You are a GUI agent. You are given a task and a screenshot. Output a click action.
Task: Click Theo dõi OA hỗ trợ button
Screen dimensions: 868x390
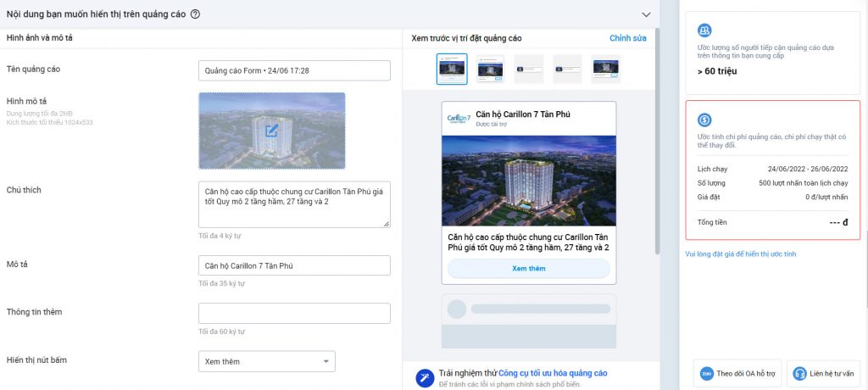click(737, 373)
